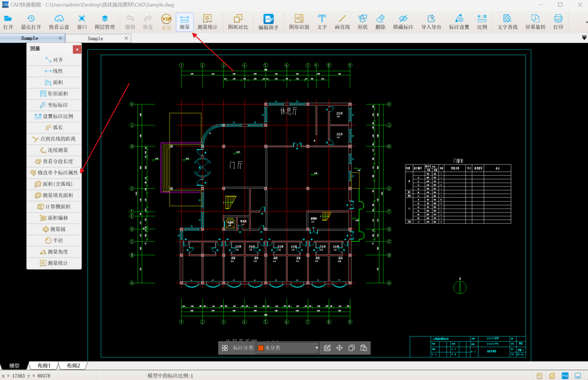
Task: Click the orange 未分类 color swatch
Action: pos(261,348)
